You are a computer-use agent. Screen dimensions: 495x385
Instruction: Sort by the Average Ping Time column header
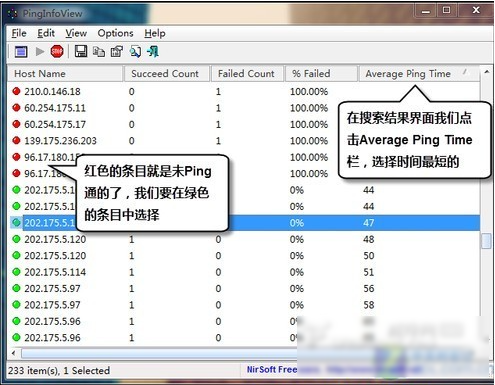tap(419, 74)
